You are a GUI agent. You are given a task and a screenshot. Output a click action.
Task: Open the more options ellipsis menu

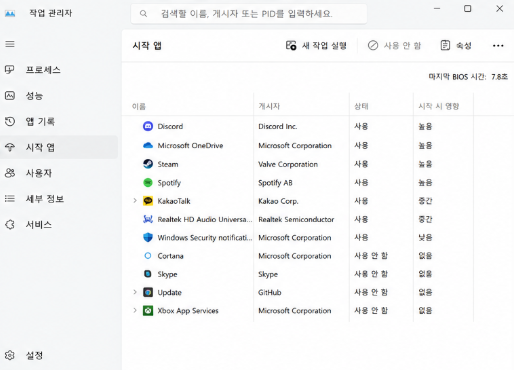point(498,46)
